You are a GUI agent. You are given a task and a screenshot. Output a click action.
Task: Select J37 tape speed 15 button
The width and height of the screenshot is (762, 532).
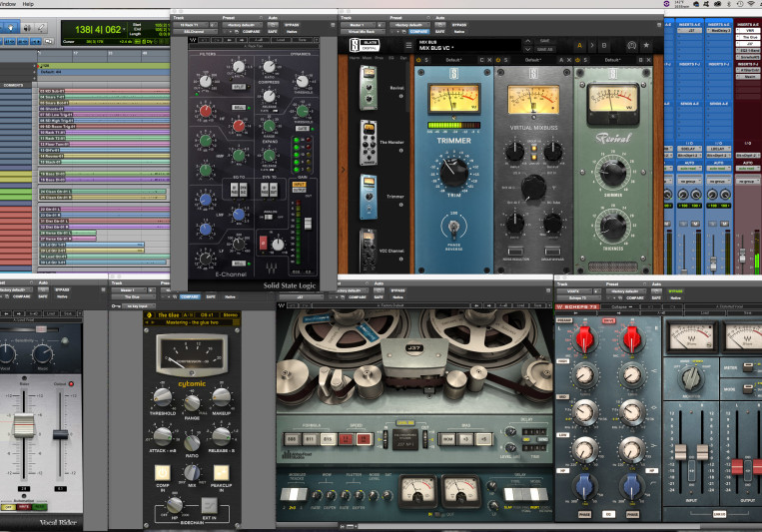coord(363,439)
